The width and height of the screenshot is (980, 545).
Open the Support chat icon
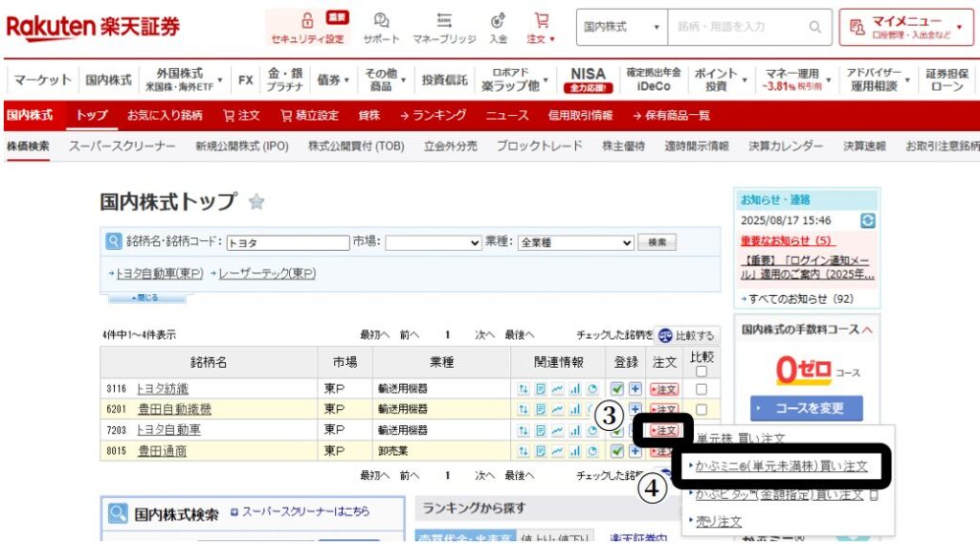click(381, 21)
